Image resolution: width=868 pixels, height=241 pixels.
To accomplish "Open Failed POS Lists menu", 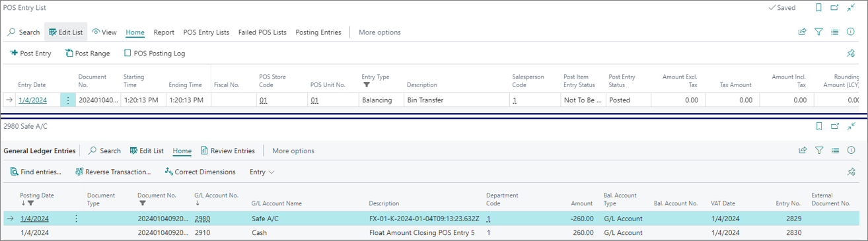I will click(262, 32).
